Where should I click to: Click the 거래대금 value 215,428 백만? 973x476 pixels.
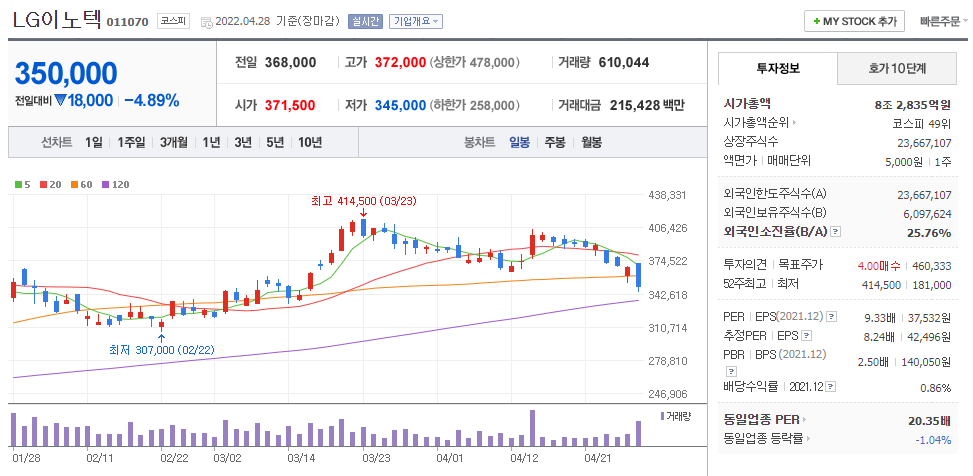pos(647,106)
